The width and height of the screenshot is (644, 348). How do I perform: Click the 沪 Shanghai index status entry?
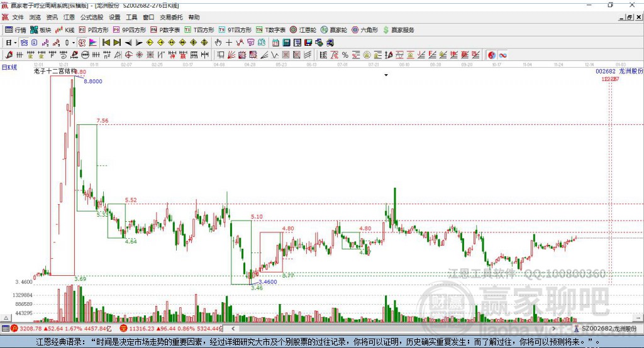pos(61,329)
